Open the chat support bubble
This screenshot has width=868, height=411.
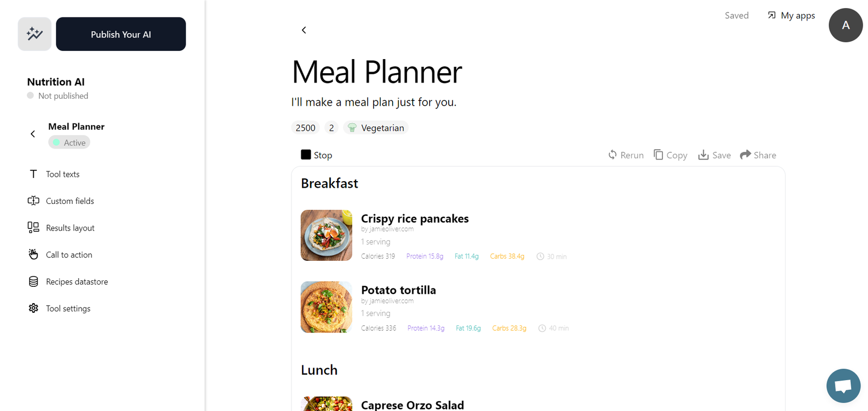point(843,386)
